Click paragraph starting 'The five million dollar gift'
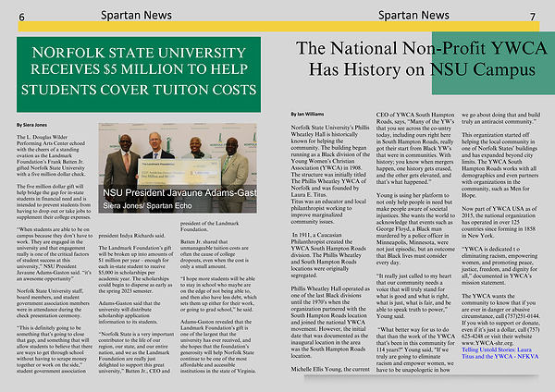The width and height of the screenshot is (555, 392). [x=54, y=202]
